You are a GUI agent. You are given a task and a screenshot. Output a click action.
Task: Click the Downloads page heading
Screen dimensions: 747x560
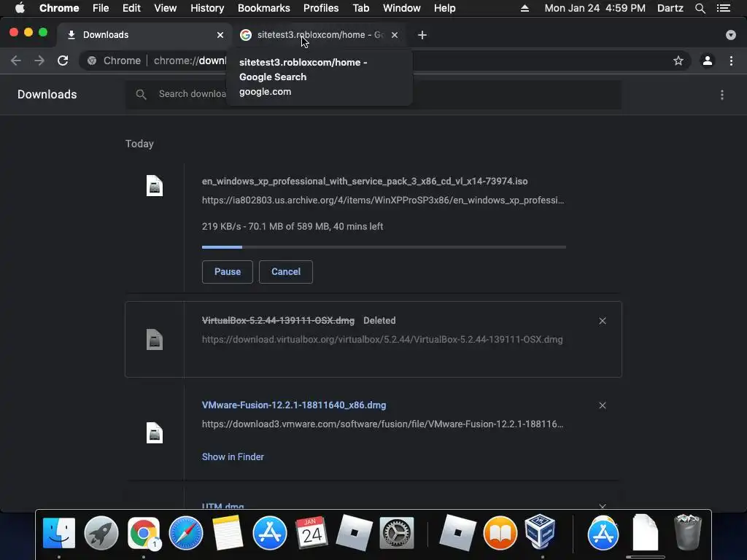pyautogui.click(x=47, y=94)
